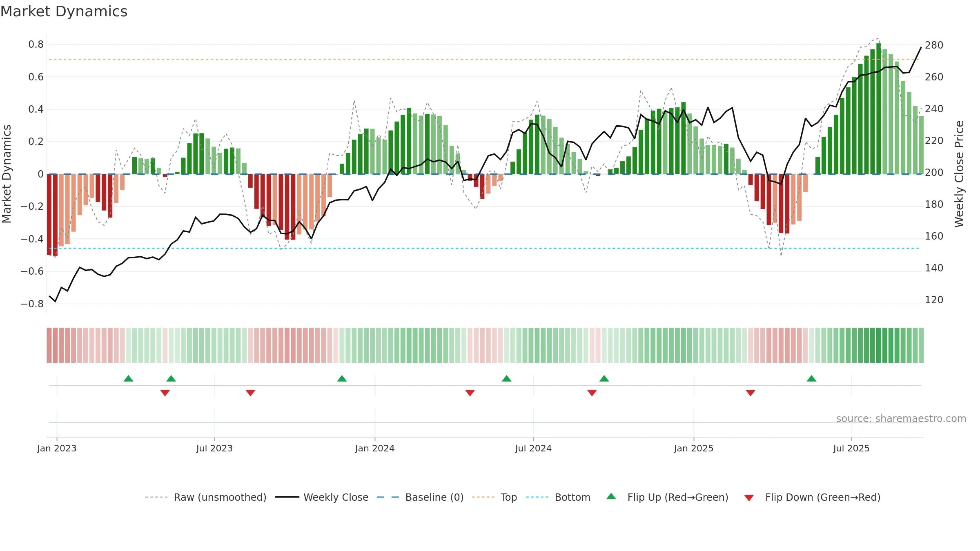Viewport: 980px width, 551px height.
Task: Toggle the Bottom legend entry
Action: (572, 498)
